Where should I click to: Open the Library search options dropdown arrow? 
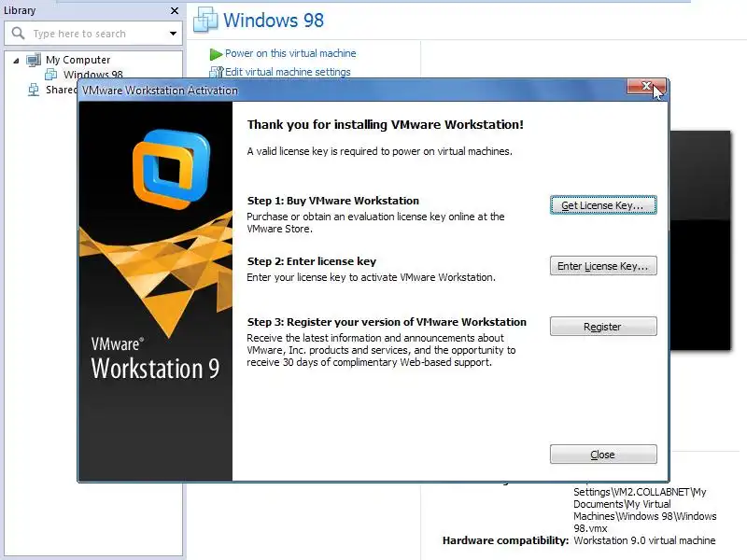pyautogui.click(x=173, y=34)
